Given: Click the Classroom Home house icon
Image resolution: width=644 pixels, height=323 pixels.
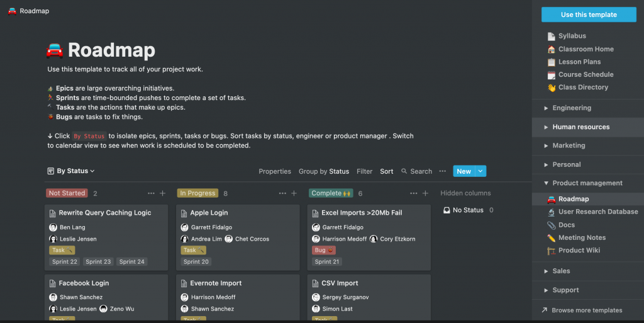Looking at the screenshot, I should [x=551, y=49].
